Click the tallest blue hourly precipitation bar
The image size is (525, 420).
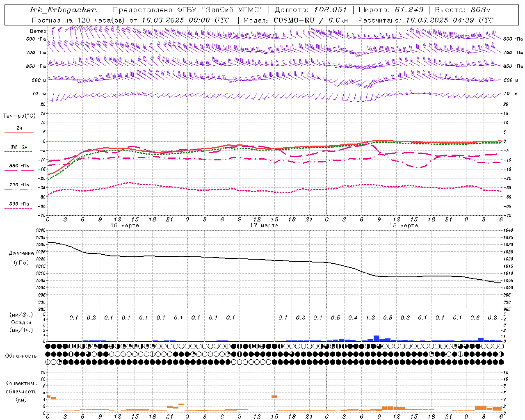(x=376, y=338)
